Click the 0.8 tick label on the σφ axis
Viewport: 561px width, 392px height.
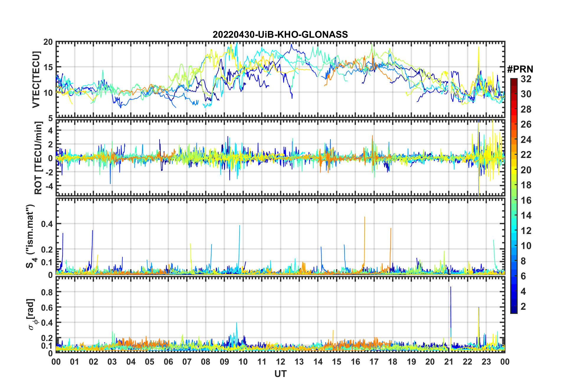pos(47,292)
